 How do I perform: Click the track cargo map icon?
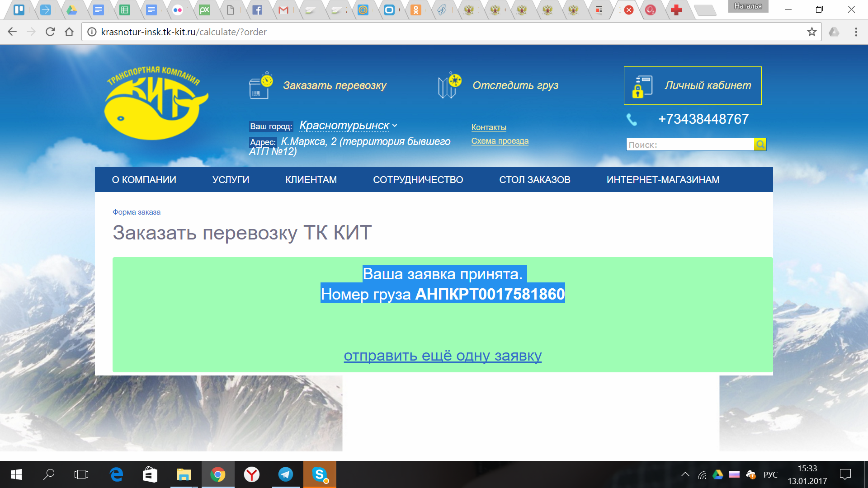point(449,85)
